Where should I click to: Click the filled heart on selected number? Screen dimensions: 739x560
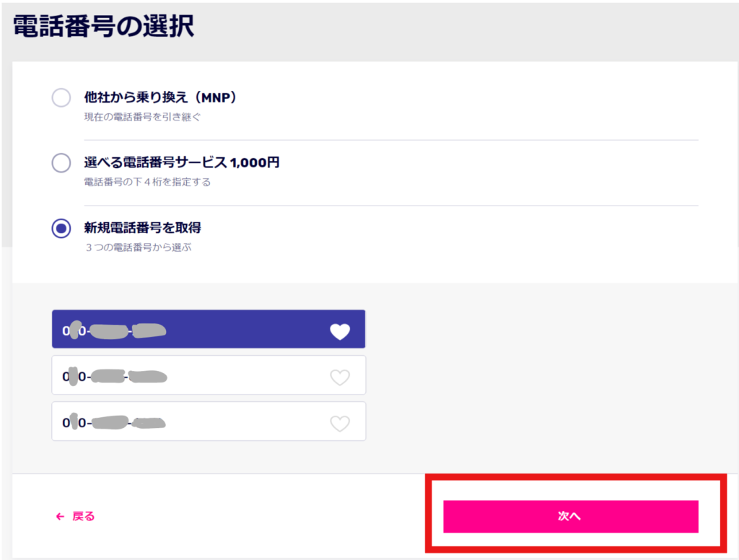pos(340,331)
